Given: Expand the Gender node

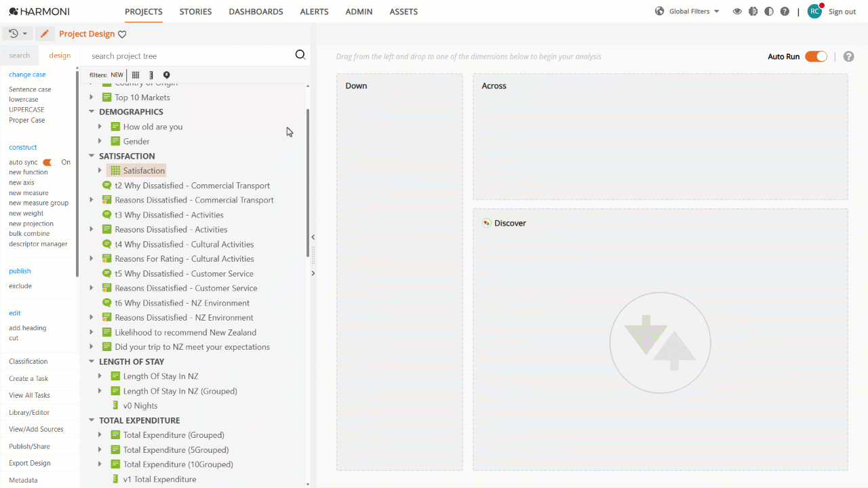Looking at the screenshot, I should [x=100, y=141].
